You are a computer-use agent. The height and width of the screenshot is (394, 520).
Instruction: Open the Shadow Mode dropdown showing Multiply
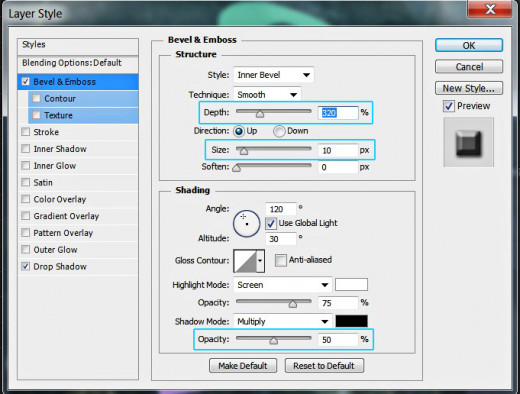[x=283, y=321]
